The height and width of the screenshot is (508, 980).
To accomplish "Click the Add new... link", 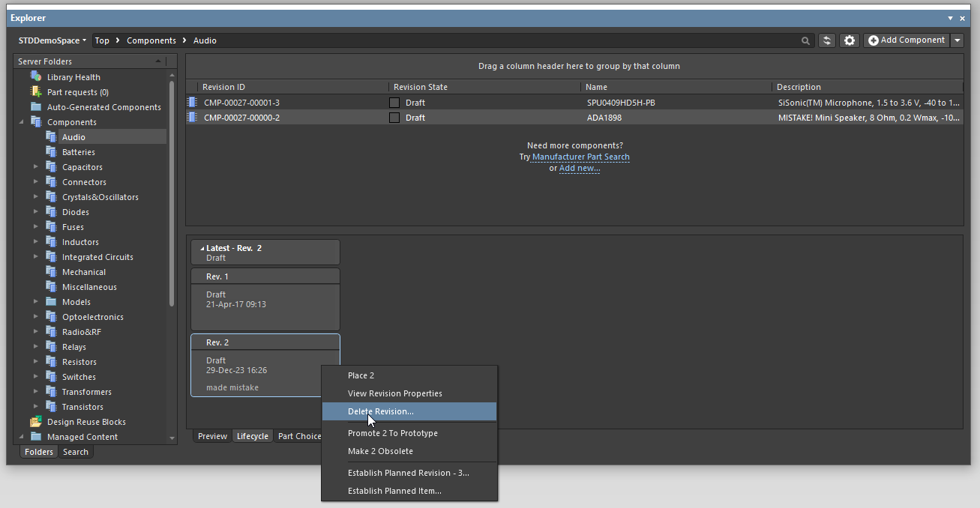I will [580, 169].
